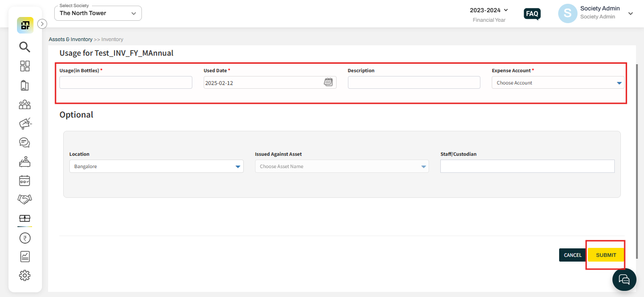Click the app logo icon in sidebar

[25, 25]
